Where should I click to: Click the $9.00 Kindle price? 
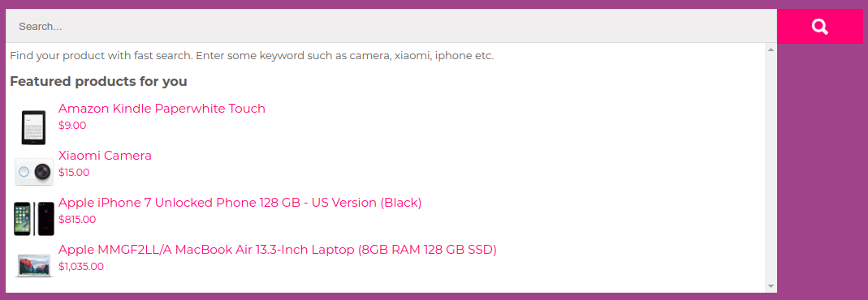(72, 126)
